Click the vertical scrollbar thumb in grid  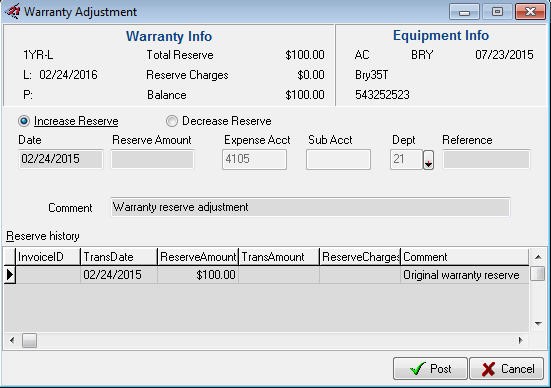538,274
